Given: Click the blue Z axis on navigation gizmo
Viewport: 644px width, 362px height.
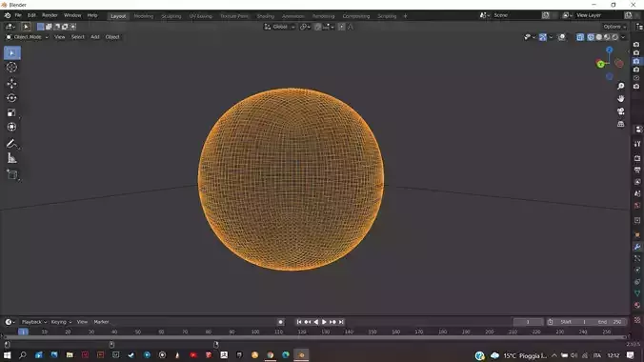Looking at the screenshot, I should 609,50.
